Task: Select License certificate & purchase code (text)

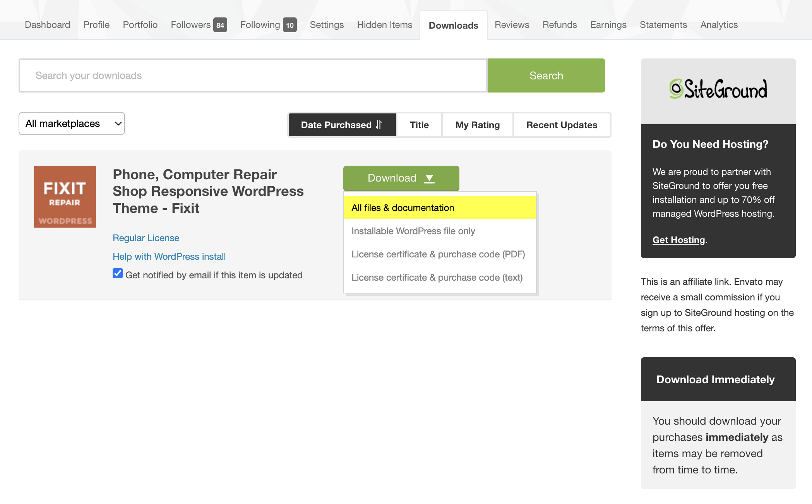Action: click(x=437, y=278)
